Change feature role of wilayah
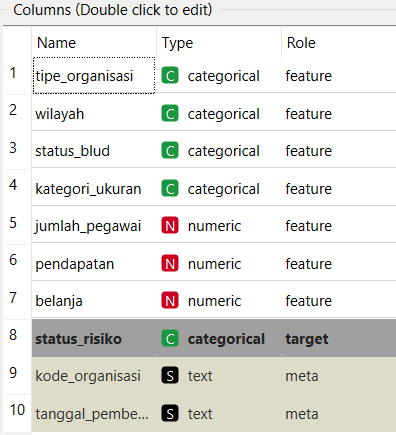The width and height of the screenshot is (396, 435). (x=339, y=113)
